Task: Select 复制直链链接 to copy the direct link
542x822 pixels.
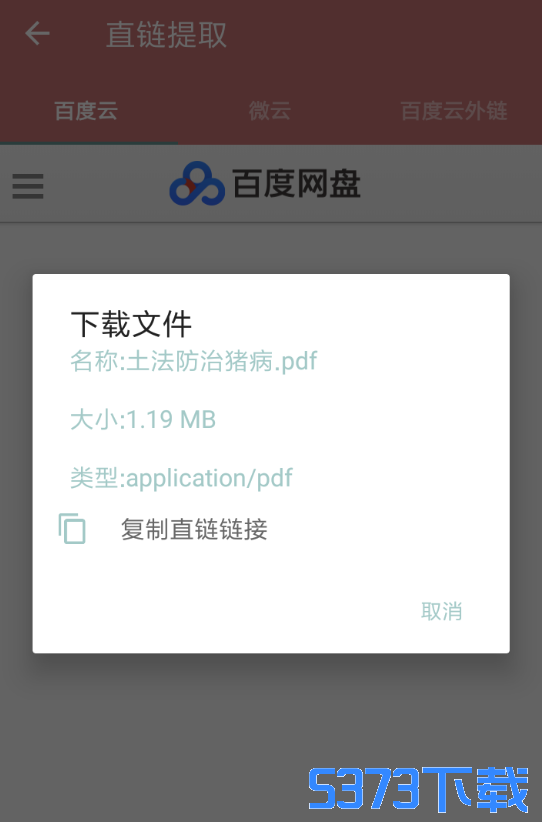Action: (194, 529)
